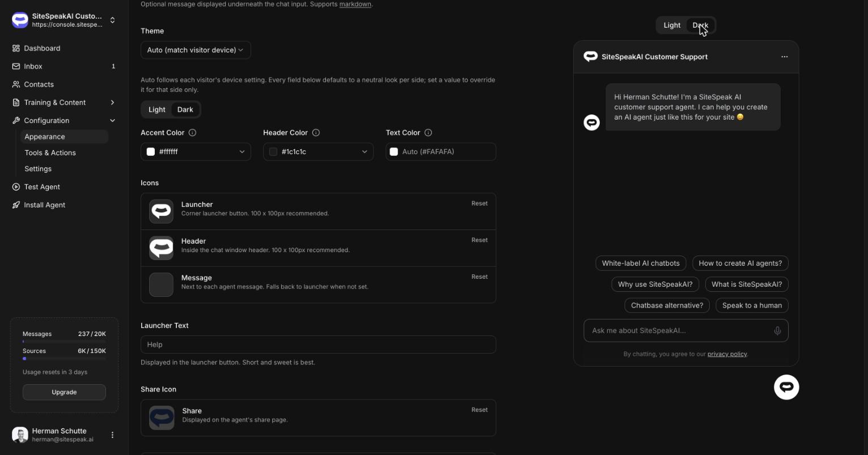Click White-label AI chatbots suggestion
Screen dimensions: 868x455
641,263
